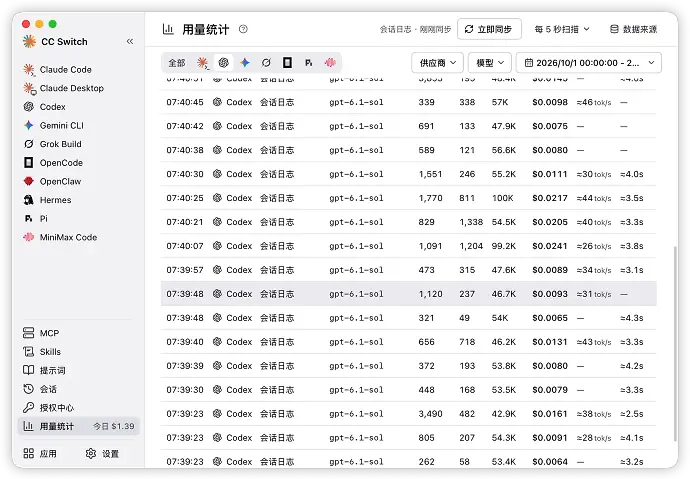The width and height of the screenshot is (690, 479).
Task: Open Hermes in the sidebar
Action: 47,200
